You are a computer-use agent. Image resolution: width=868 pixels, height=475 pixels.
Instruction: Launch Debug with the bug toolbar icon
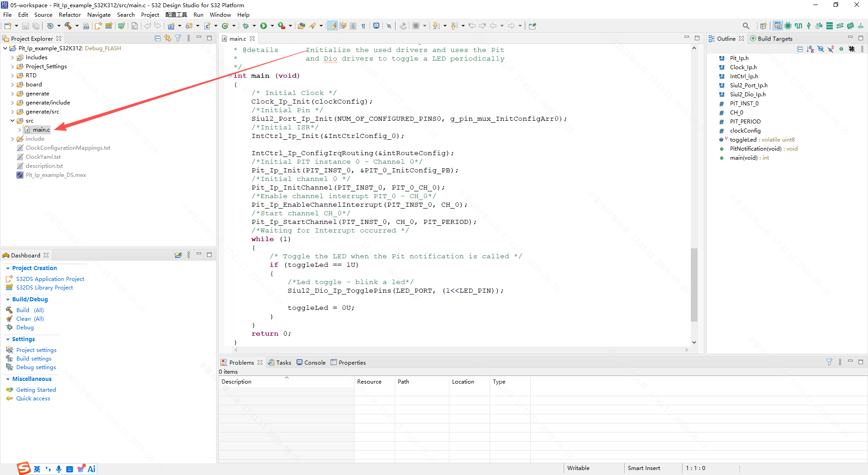pos(246,26)
